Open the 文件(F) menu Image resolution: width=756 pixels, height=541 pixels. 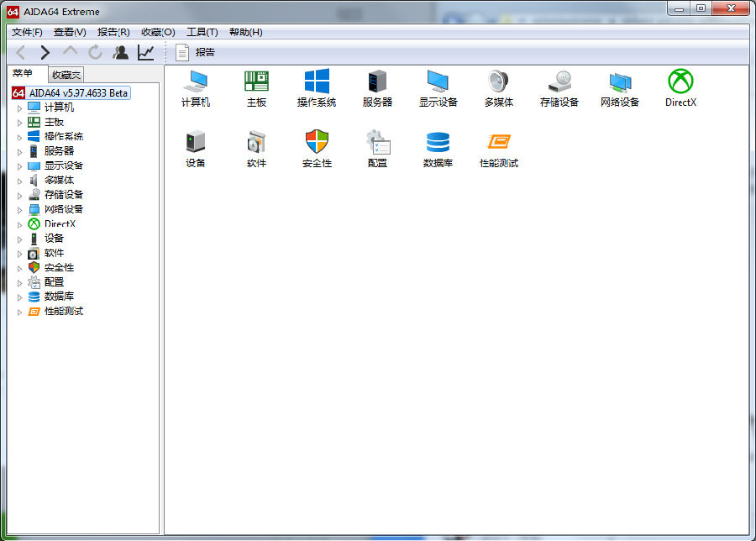[x=27, y=32]
